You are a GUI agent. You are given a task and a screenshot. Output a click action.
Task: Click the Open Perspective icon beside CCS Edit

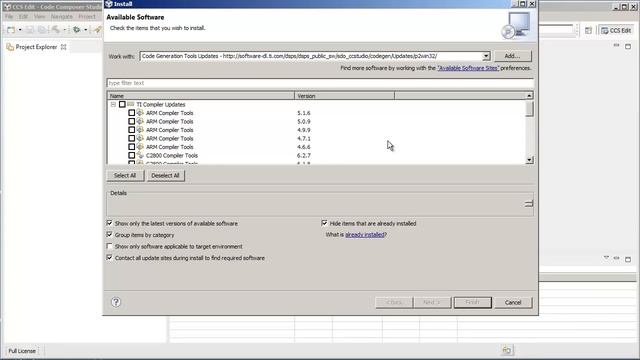[x=588, y=31]
